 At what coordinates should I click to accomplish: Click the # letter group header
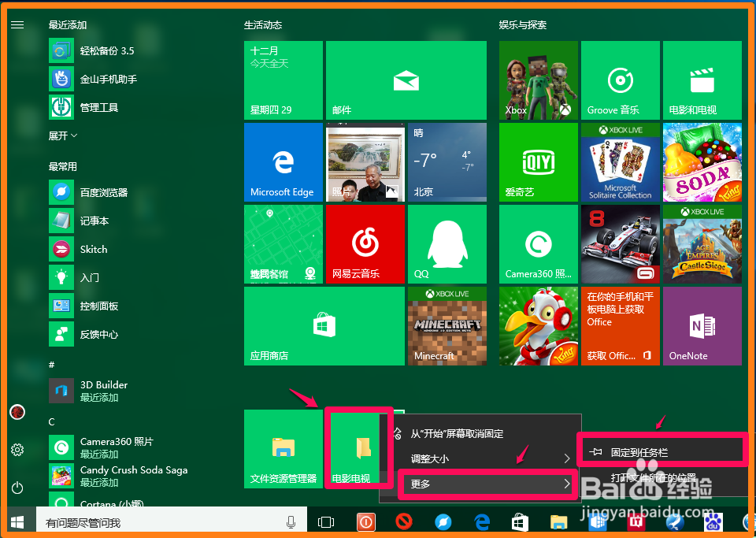[x=52, y=365]
